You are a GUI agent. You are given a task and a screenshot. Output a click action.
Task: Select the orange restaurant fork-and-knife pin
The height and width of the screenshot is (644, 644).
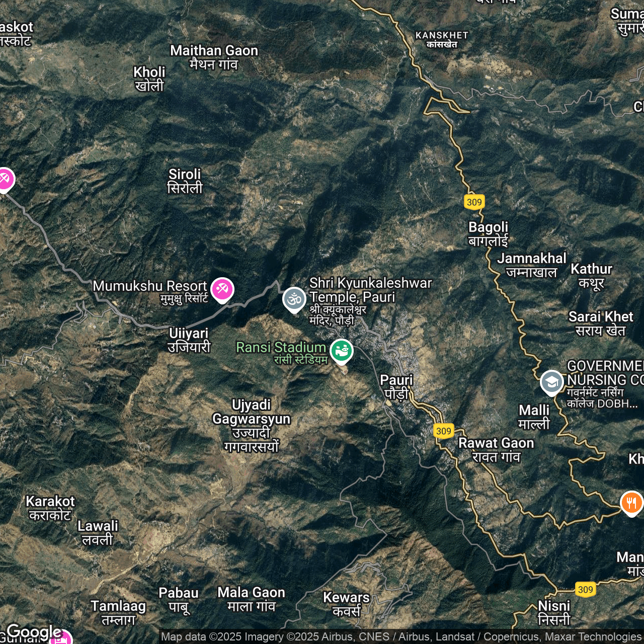point(631,503)
